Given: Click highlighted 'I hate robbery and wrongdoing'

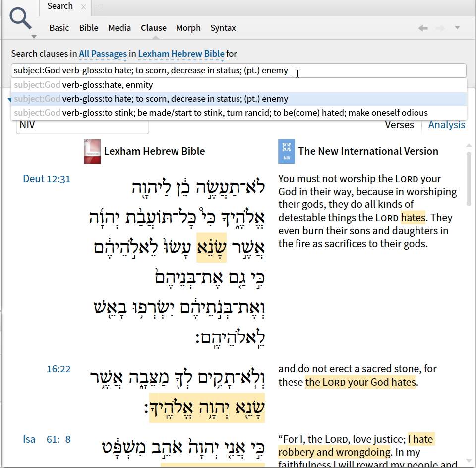Looking at the screenshot, I should point(357,446).
